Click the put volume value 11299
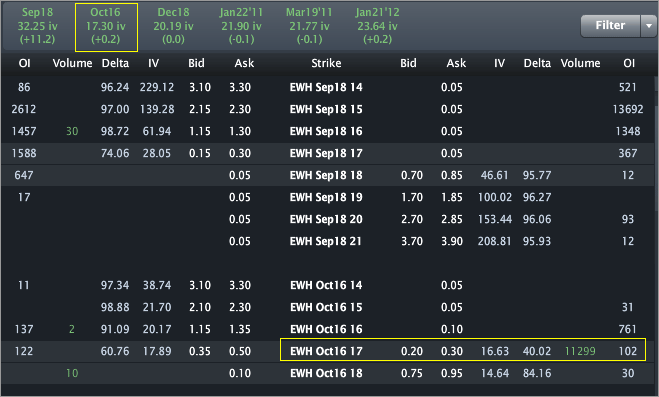 (x=580, y=351)
